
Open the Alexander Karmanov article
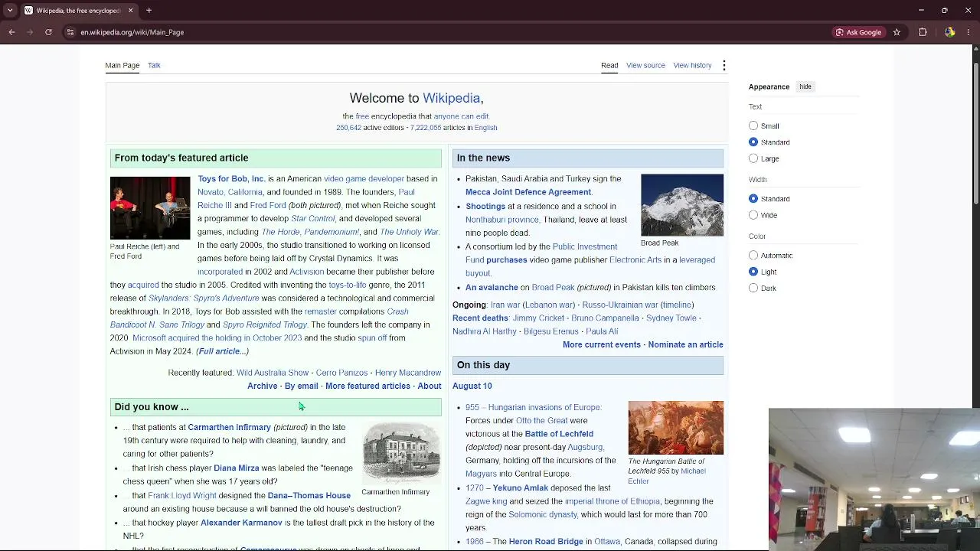pos(241,523)
